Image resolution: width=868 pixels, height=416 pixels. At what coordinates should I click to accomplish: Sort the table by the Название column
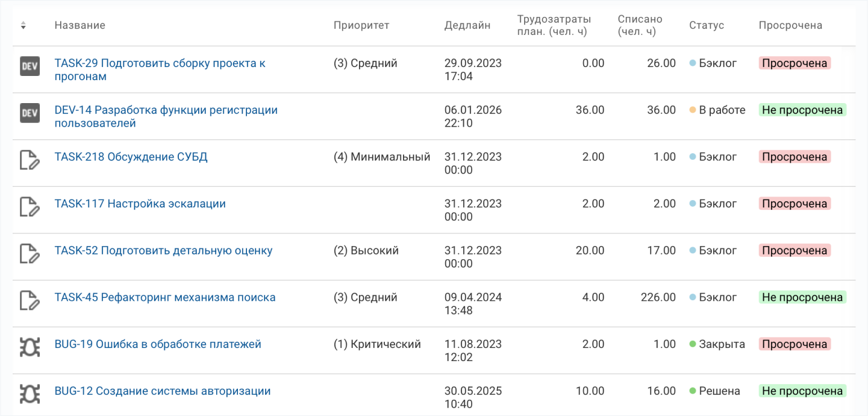[x=80, y=25]
